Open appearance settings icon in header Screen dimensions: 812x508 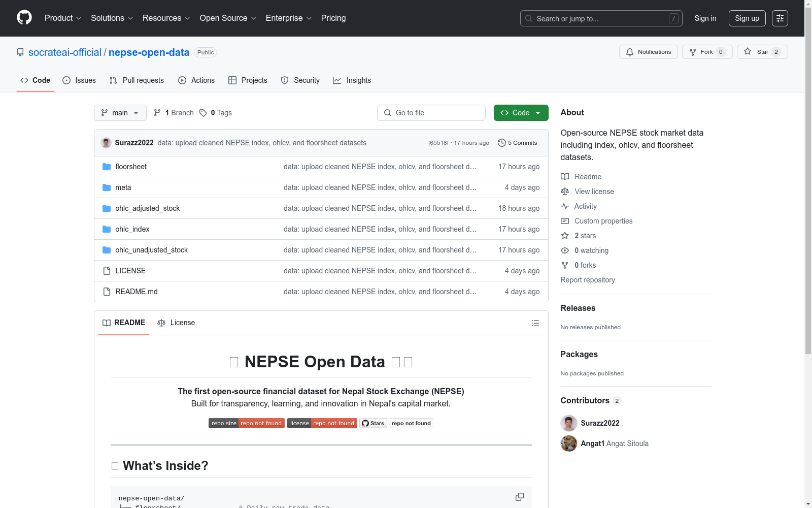pos(780,18)
